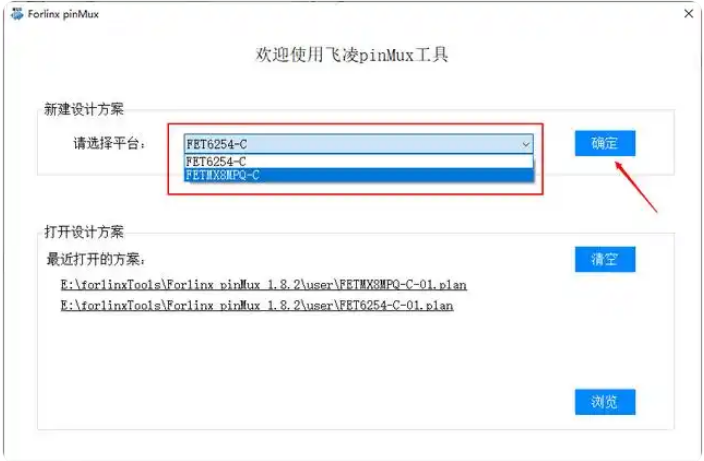Click the 欢迎使用飞凌pinMux工具 welcome heading

[x=352, y=55]
